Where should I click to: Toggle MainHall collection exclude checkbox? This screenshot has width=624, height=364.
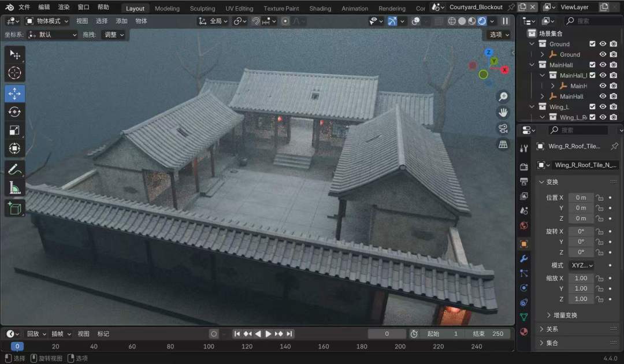click(x=592, y=65)
